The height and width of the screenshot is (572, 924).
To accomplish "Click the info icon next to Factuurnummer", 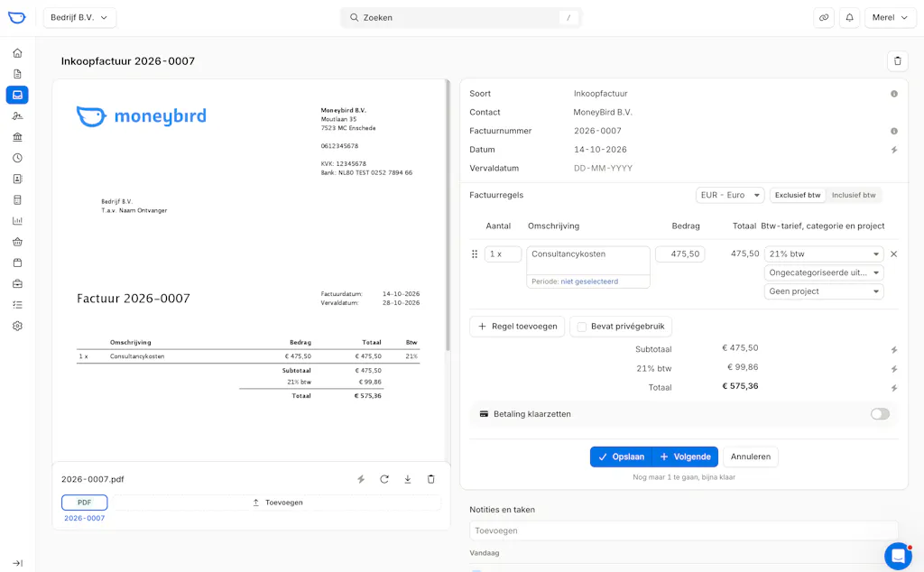I will coord(894,131).
